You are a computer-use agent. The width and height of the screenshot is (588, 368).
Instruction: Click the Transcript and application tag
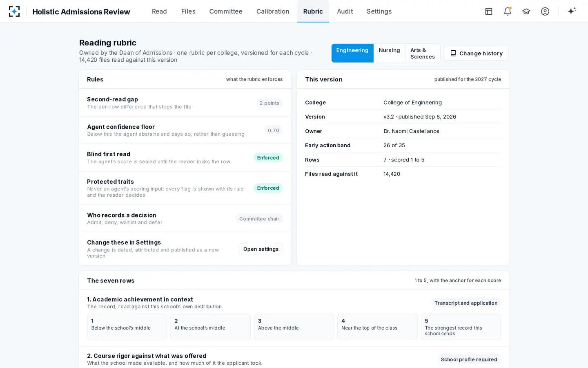point(466,303)
